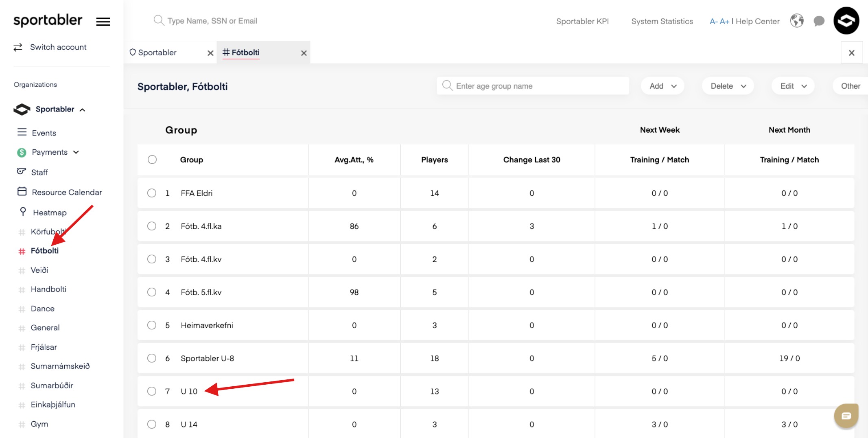This screenshot has width=868, height=438.
Task: Open the Delete dropdown
Action: 728,86
